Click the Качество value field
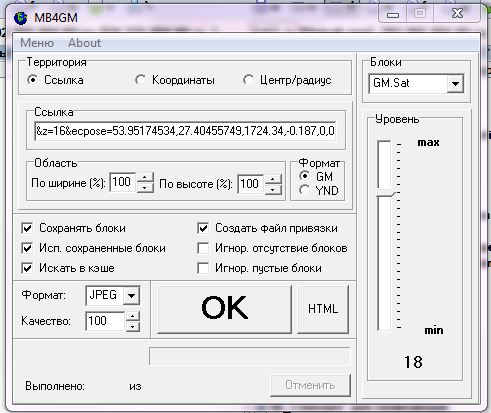Screen dimensions: 491x413 click(x=105, y=321)
